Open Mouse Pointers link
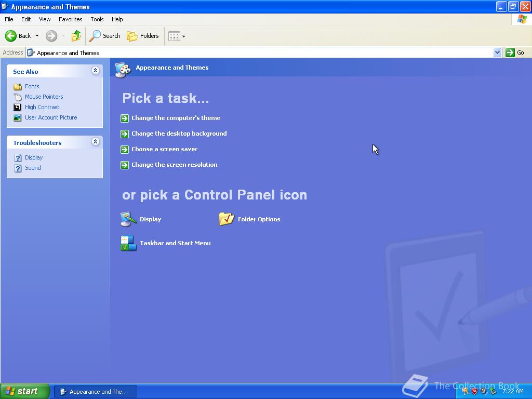Screen dimensions: 532x399 (44, 97)
